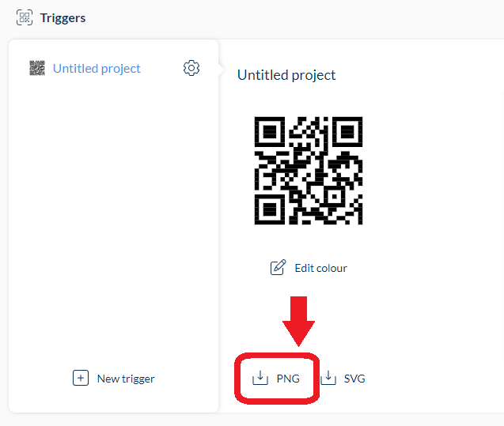The image size is (504, 426).
Task: Click the Edit colour text label
Action: pyautogui.click(x=321, y=268)
